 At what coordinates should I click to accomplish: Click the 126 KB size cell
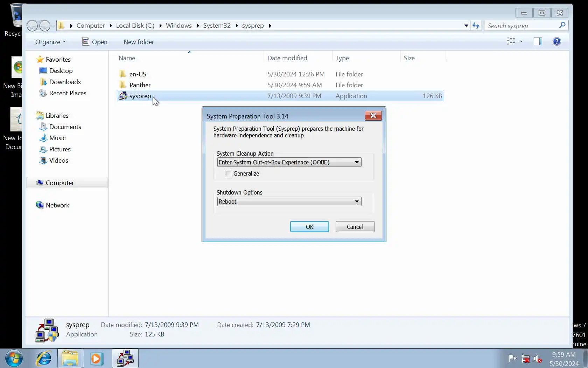(432, 96)
